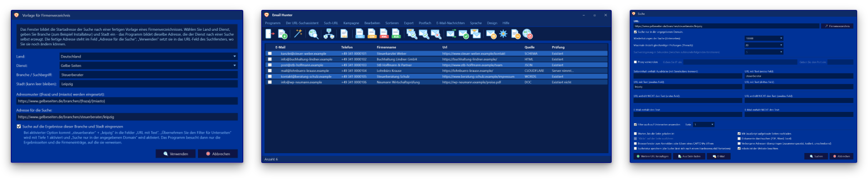Viewport: 868px width, 181px height.
Task: Export results as TXT file icon
Action: 360,34
